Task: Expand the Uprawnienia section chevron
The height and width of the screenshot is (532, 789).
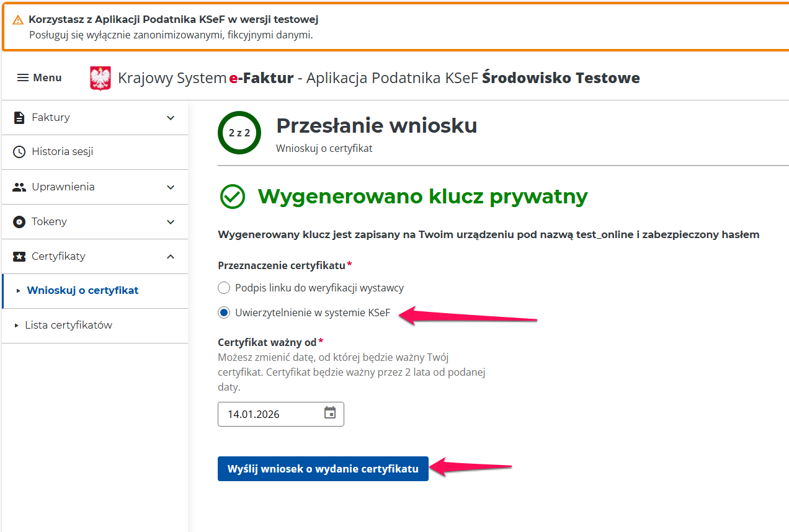Action: coord(171,187)
